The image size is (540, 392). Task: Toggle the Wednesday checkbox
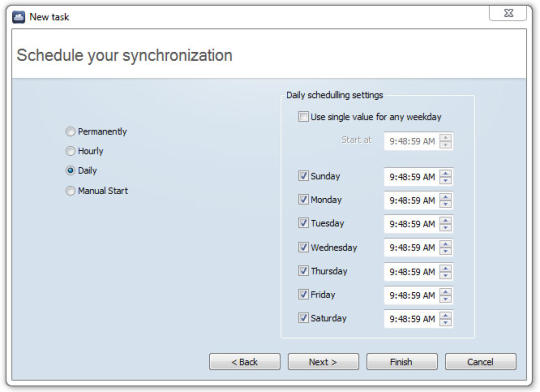pos(303,247)
